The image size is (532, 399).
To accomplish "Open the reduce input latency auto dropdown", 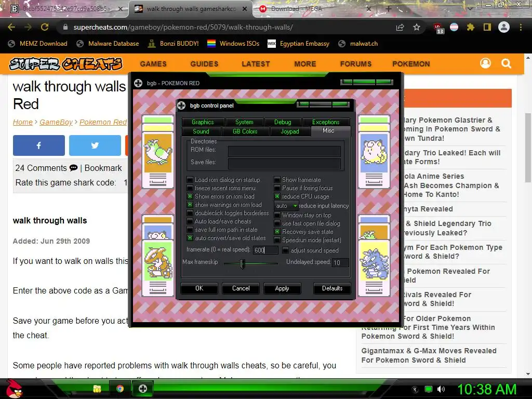I will pyautogui.click(x=286, y=206).
